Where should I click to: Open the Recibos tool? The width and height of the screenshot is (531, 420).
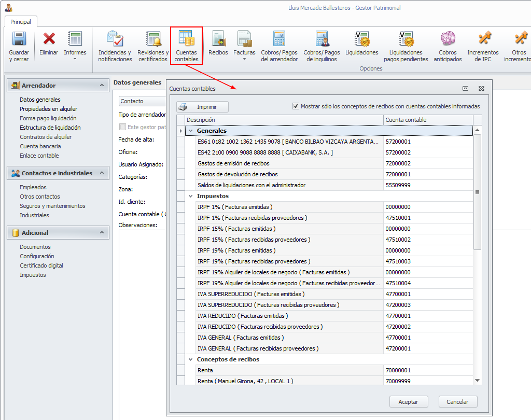point(218,39)
